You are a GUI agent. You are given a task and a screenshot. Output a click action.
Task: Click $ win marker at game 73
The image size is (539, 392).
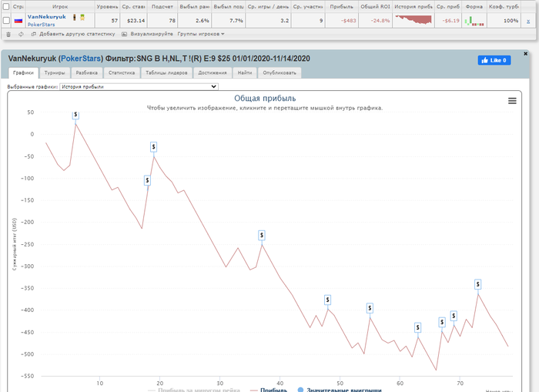click(x=478, y=284)
